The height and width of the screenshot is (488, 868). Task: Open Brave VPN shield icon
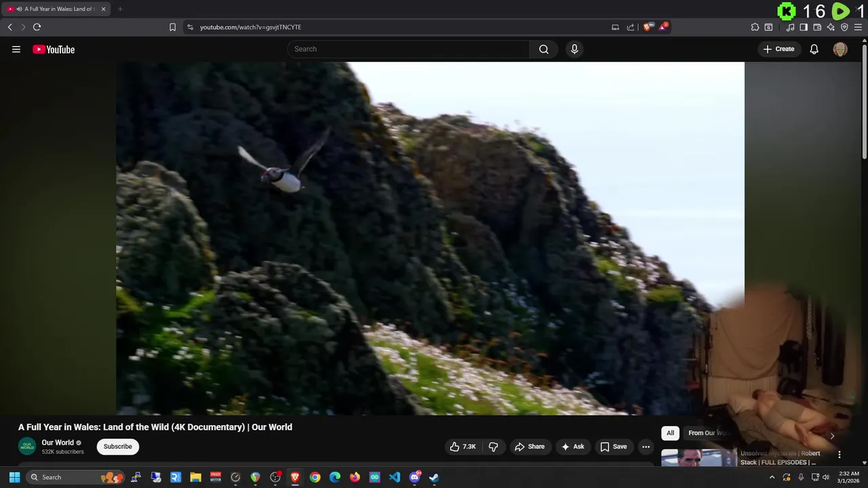coord(844,27)
